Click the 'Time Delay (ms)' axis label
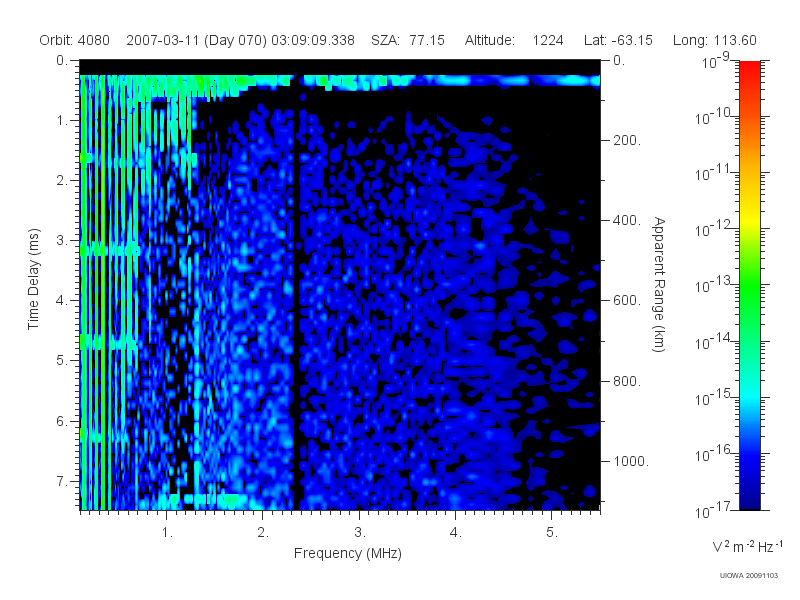Screen dimensions: 800x600 click(33, 279)
